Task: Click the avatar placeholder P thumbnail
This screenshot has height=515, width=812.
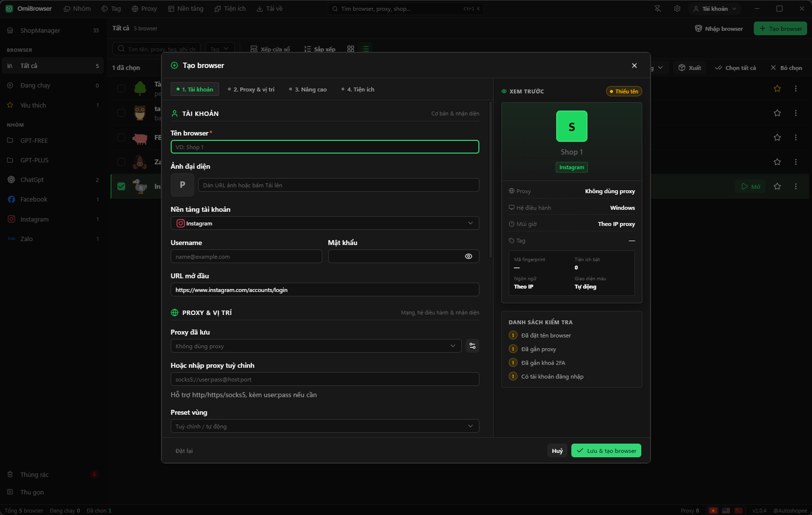Action: click(x=182, y=185)
